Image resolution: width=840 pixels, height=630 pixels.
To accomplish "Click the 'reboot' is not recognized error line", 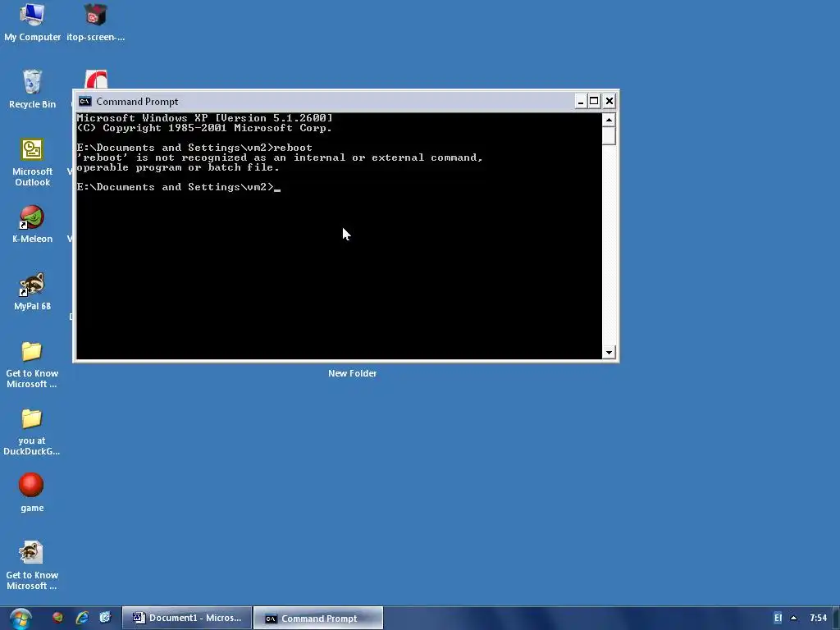I will tap(280, 157).
